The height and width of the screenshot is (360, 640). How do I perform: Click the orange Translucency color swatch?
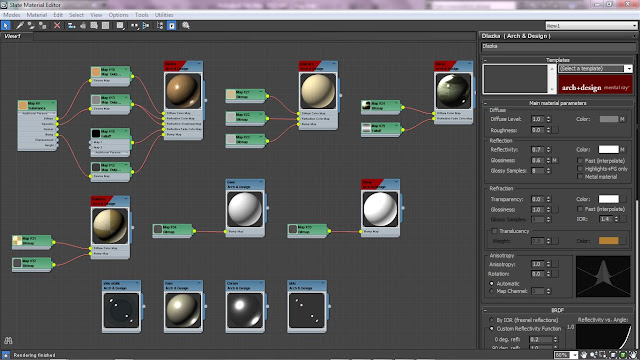[x=609, y=241]
